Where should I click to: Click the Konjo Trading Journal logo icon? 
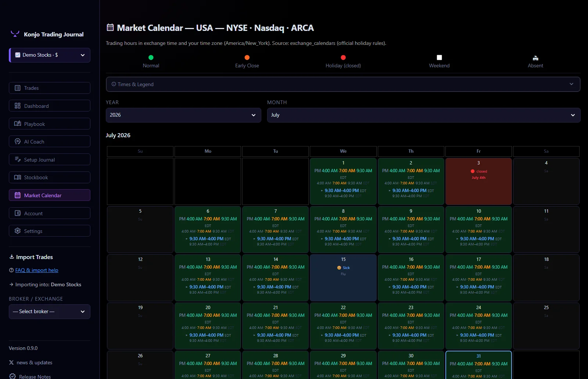tap(15, 34)
